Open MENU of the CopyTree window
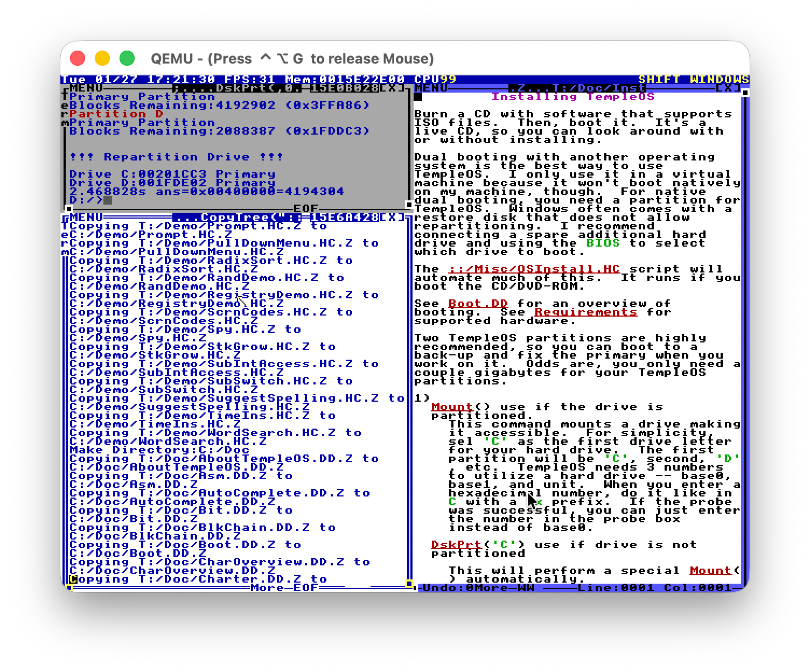Image resolution: width=810 pixels, height=672 pixels. pyautogui.click(x=86, y=217)
